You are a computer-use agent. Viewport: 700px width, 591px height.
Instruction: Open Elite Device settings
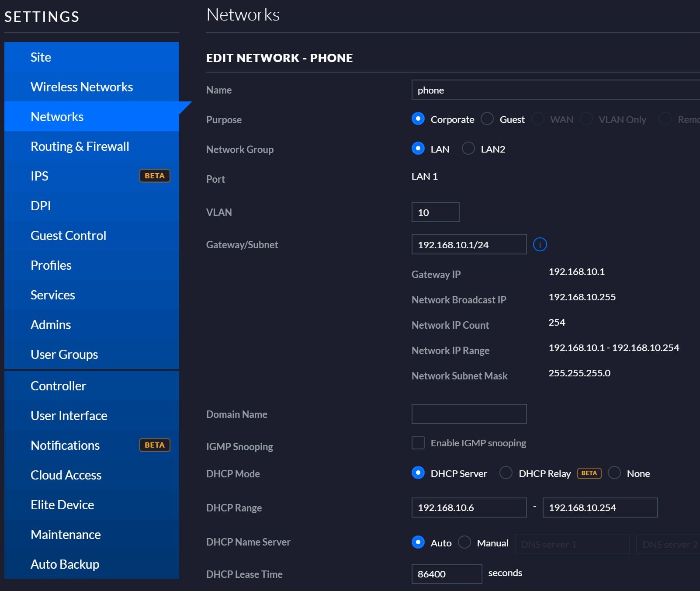click(92, 504)
